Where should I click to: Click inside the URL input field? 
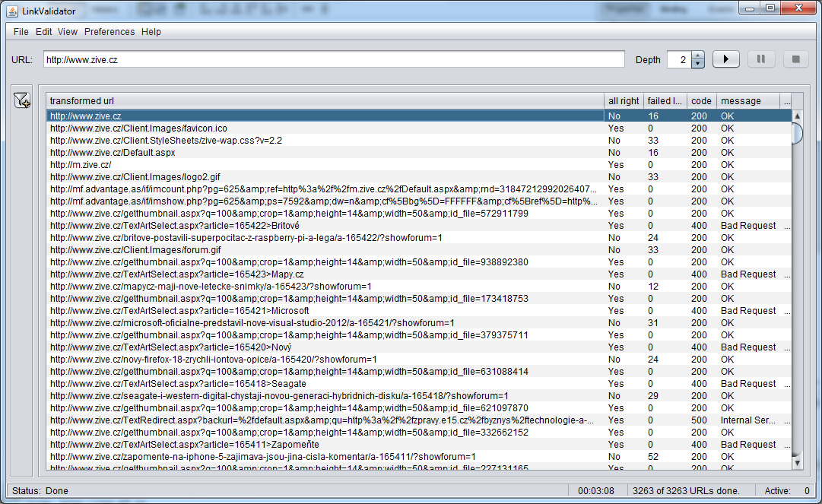click(335, 59)
